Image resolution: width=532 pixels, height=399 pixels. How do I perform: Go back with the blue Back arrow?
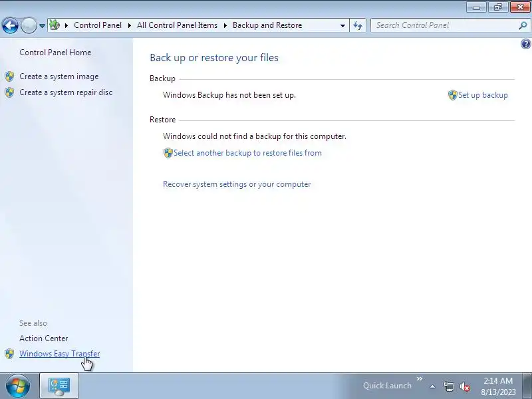pos(10,25)
